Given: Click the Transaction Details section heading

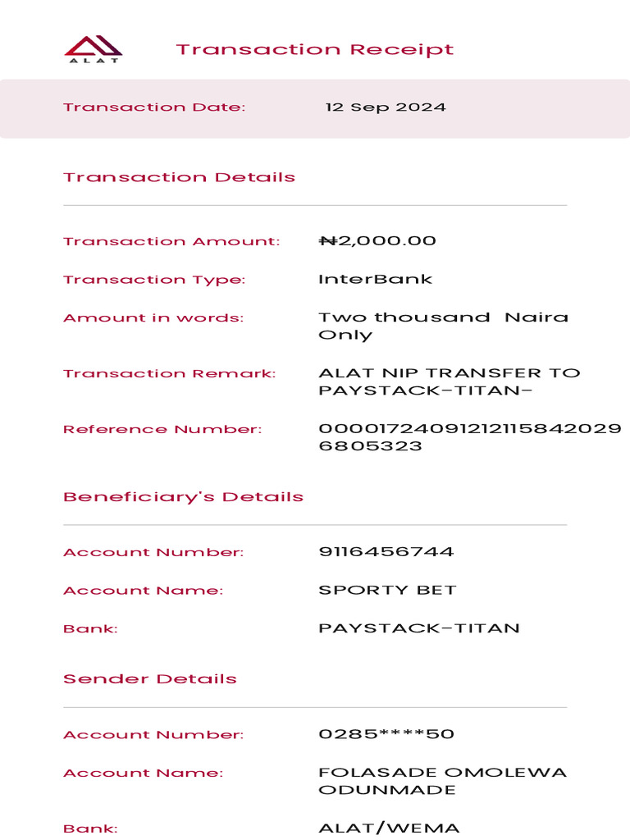Looking at the screenshot, I should pos(179,177).
